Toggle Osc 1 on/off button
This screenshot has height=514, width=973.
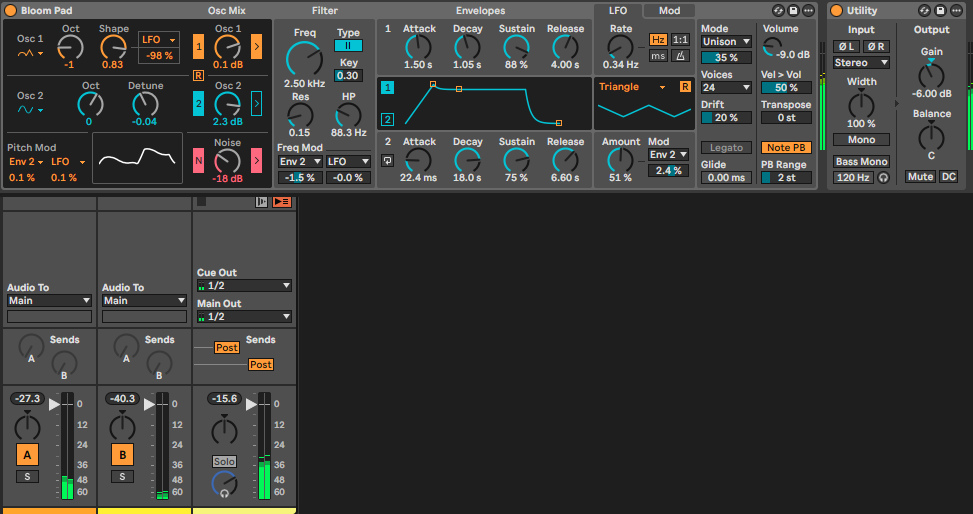coord(199,47)
